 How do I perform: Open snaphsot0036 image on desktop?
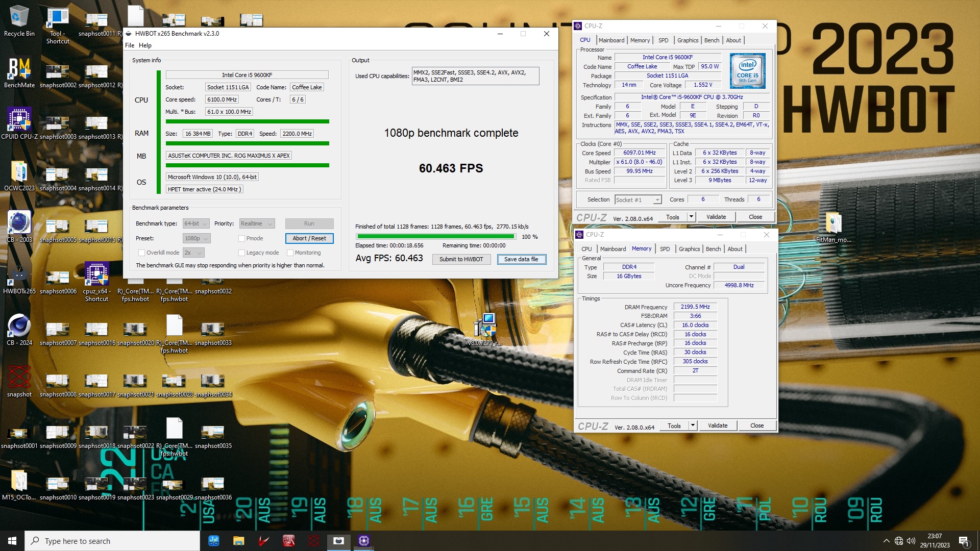213,488
